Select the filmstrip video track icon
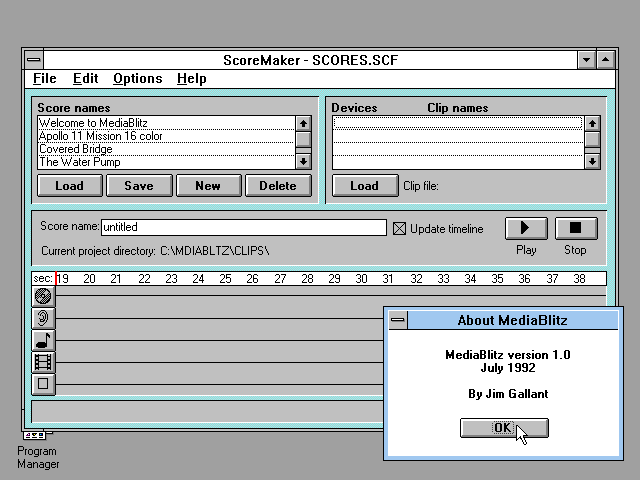The image size is (640, 480). 43,362
